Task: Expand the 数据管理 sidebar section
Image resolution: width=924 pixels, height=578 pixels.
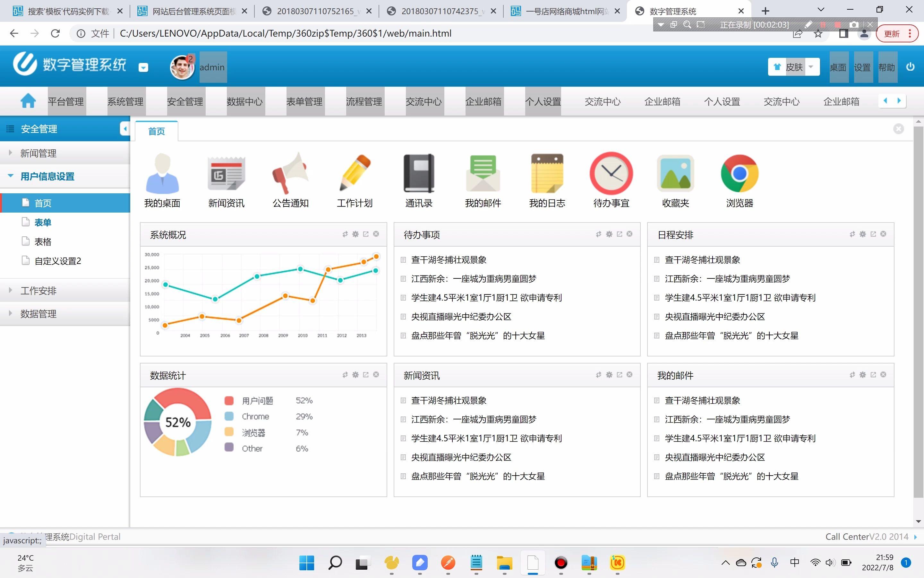Action: coord(65,314)
